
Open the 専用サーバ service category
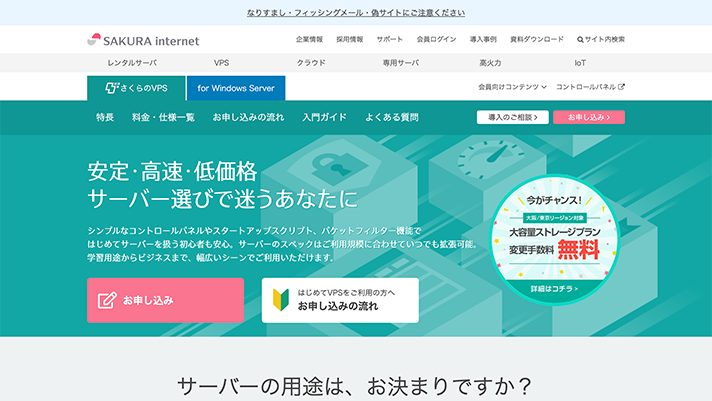400,63
